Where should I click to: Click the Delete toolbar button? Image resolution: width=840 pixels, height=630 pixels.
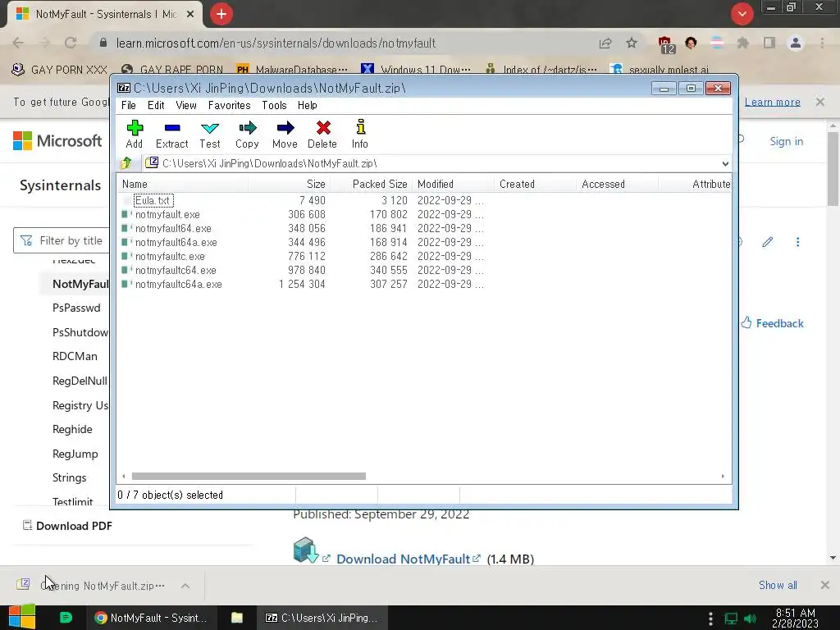click(x=322, y=134)
